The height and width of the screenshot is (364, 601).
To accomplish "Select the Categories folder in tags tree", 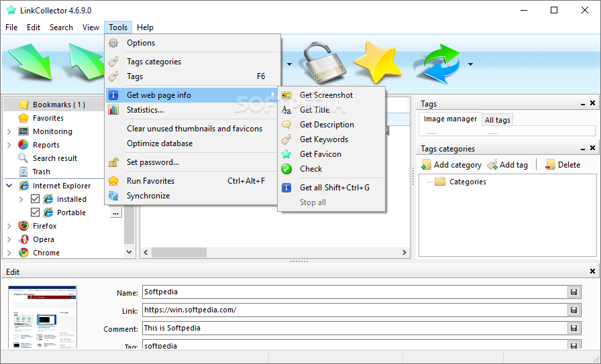I will point(461,182).
